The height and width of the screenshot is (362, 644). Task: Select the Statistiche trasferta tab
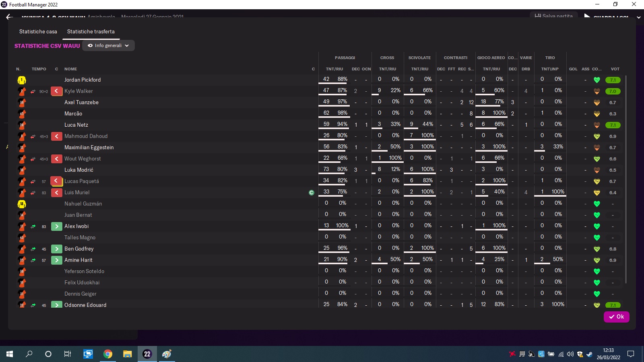(x=91, y=31)
